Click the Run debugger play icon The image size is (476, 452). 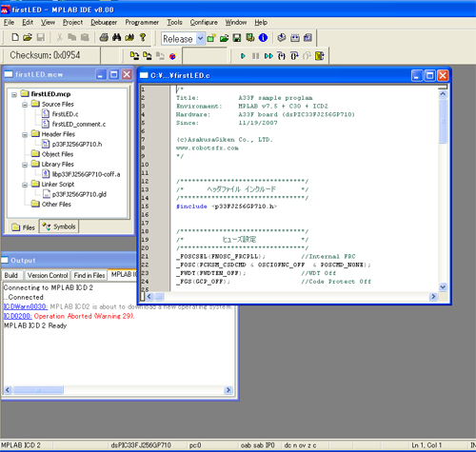click(x=243, y=56)
